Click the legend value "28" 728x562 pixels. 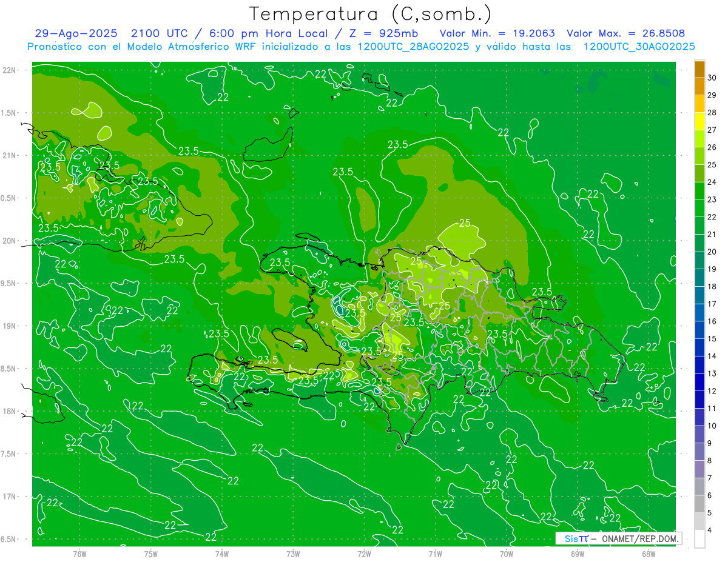[x=713, y=112]
